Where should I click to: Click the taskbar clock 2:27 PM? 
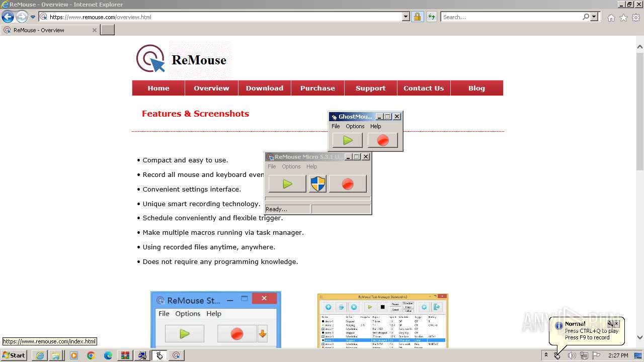[618, 355]
